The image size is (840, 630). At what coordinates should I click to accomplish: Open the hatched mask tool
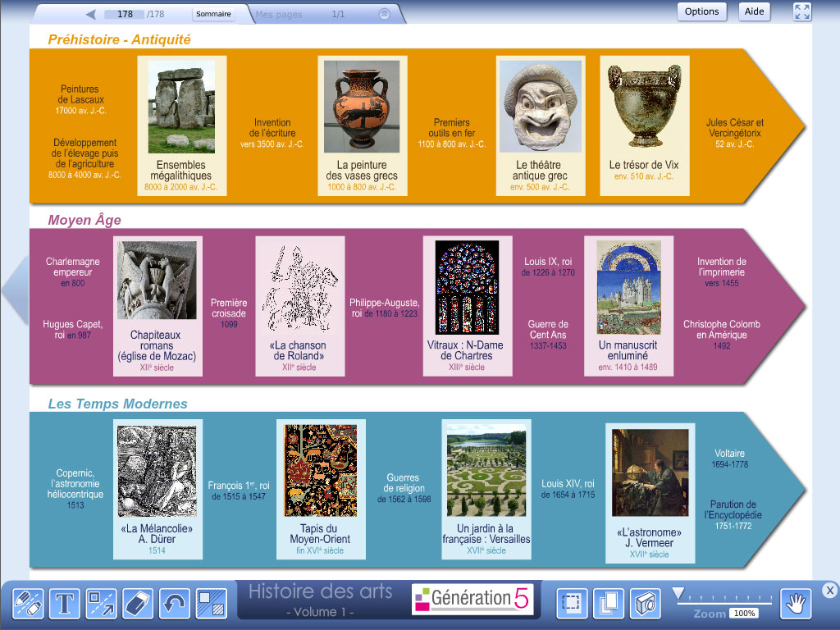(212, 604)
